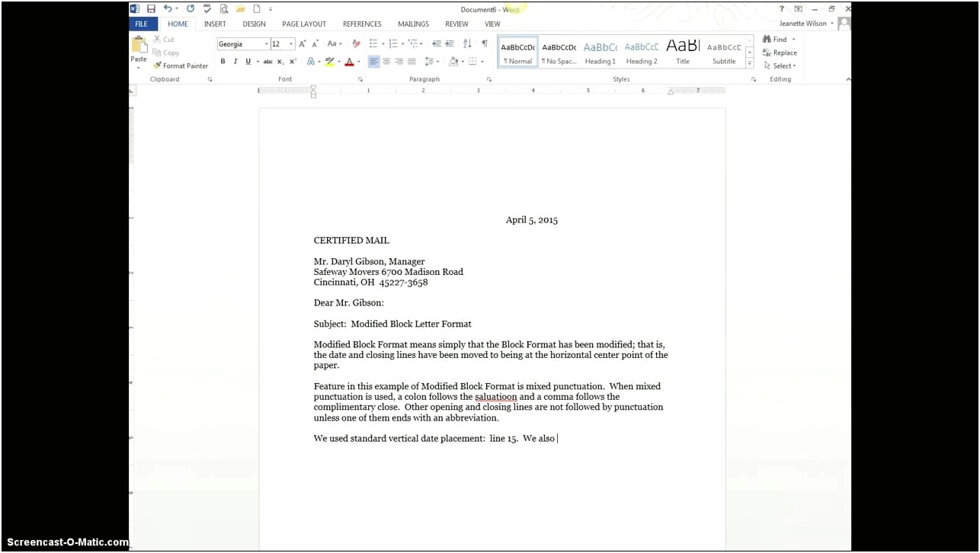Screen dimensions: 980x553
Task: Open Print Preview from Quick Access Toolbar
Action: coord(224,9)
